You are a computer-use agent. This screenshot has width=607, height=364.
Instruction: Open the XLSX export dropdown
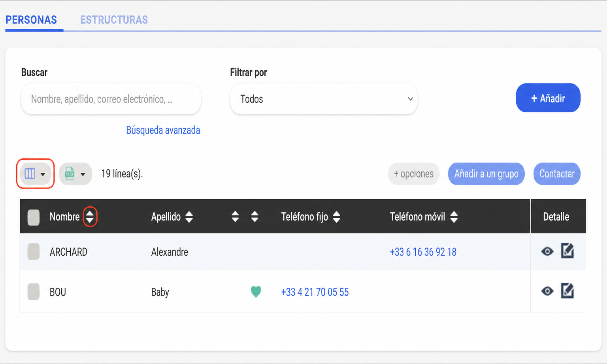75,174
